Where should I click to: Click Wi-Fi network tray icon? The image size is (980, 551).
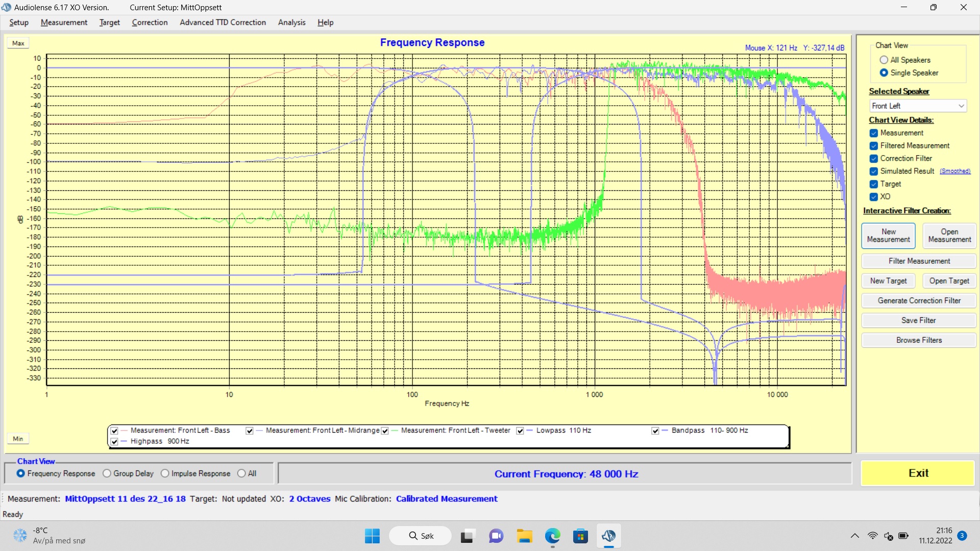[872, 536]
